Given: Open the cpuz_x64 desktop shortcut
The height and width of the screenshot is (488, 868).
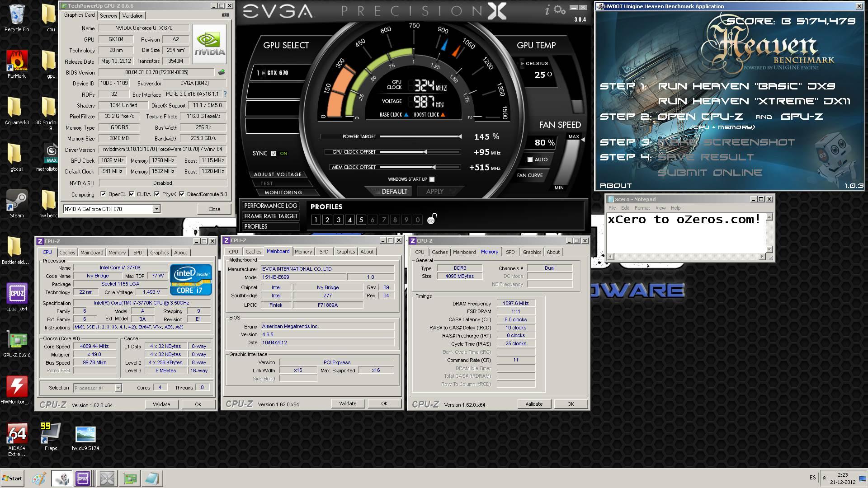Looking at the screenshot, I should point(17,297).
